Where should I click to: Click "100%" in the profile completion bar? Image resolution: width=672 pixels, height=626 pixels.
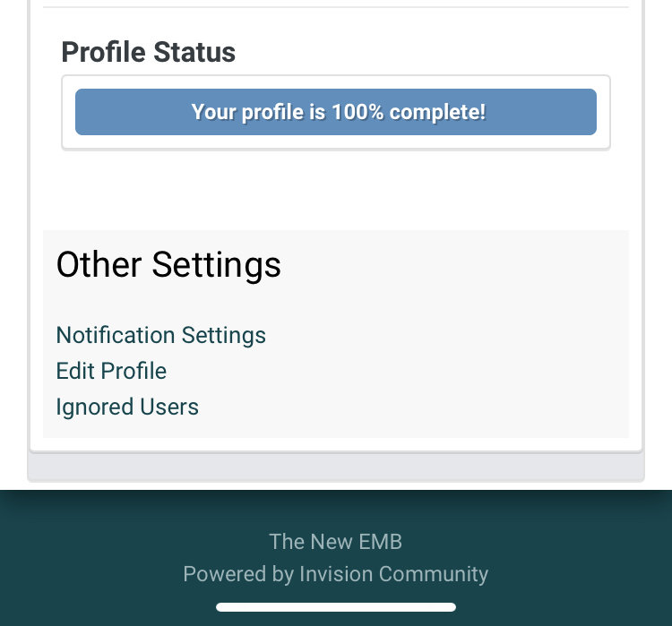(x=356, y=112)
